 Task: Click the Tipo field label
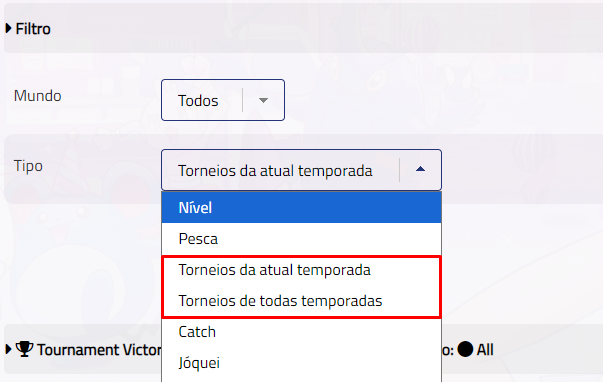tap(28, 166)
